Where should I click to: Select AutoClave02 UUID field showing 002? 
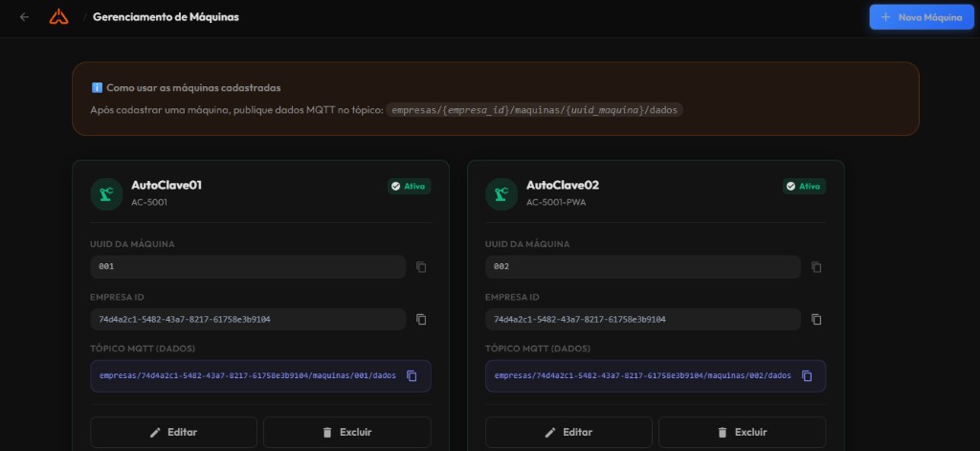(x=643, y=267)
